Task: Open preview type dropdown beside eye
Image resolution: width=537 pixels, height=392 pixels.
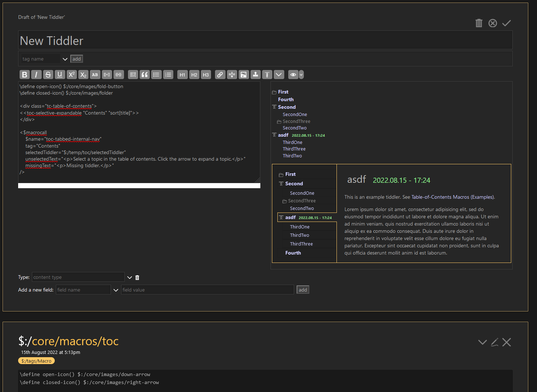Action: (301, 75)
